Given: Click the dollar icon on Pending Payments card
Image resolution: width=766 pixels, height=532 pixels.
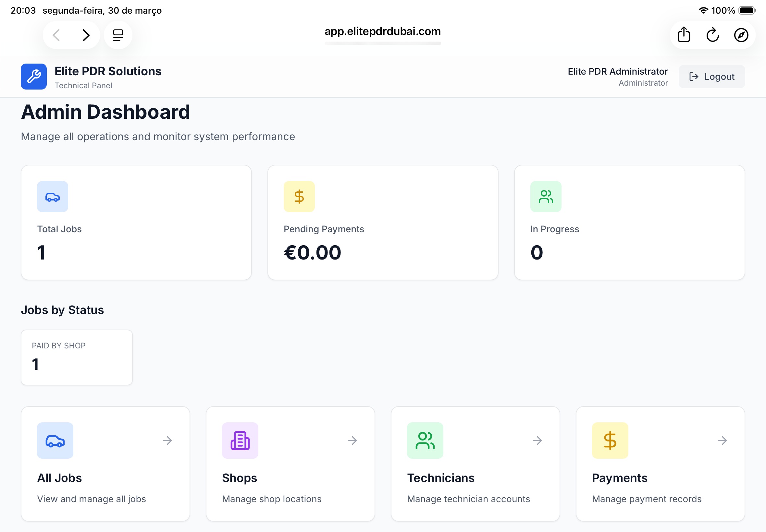Looking at the screenshot, I should click(299, 197).
